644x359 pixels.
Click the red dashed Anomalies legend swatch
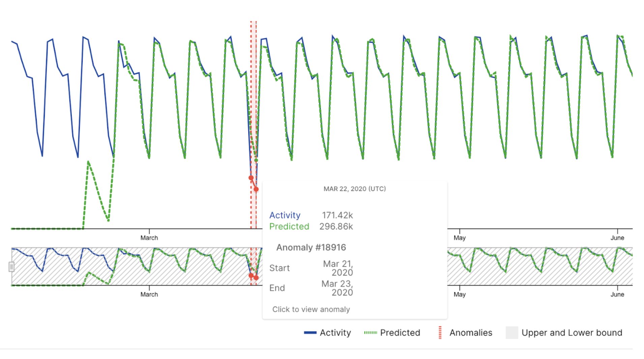[440, 333]
